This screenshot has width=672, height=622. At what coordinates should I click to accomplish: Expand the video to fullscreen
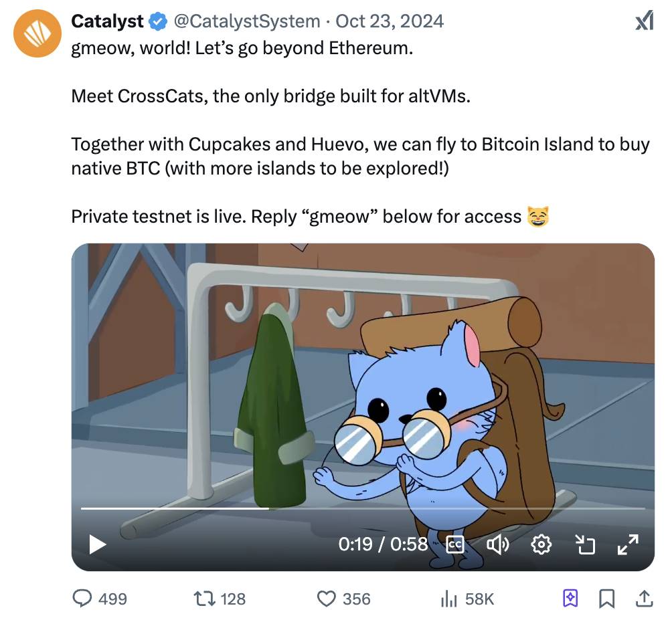coord(628,544)
